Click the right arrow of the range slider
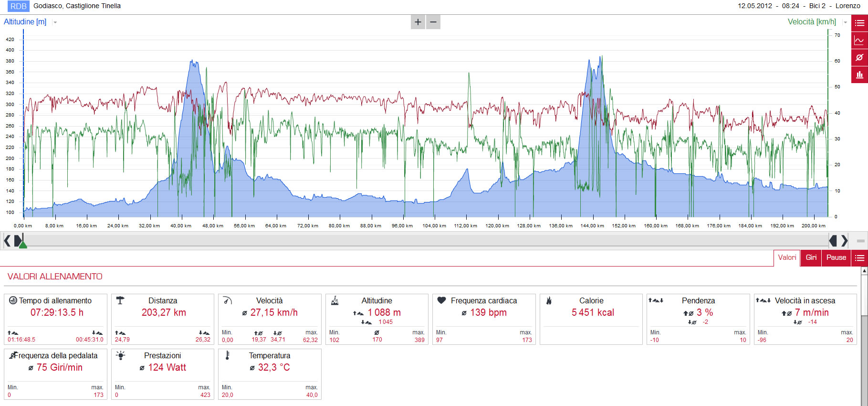This screenshot has width=868, height=406. coord(844,241)
